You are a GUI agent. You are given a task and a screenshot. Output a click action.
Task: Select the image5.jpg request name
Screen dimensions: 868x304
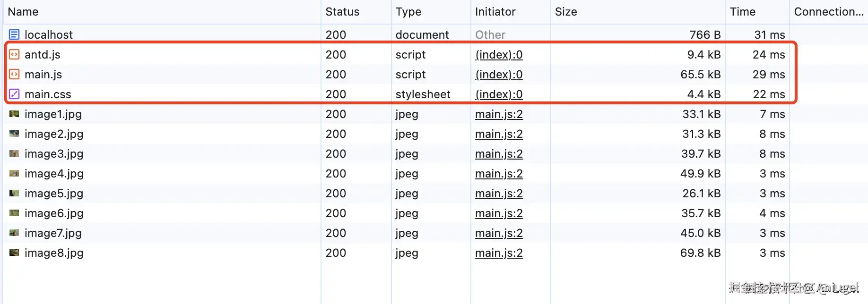(x=54, y=194)
